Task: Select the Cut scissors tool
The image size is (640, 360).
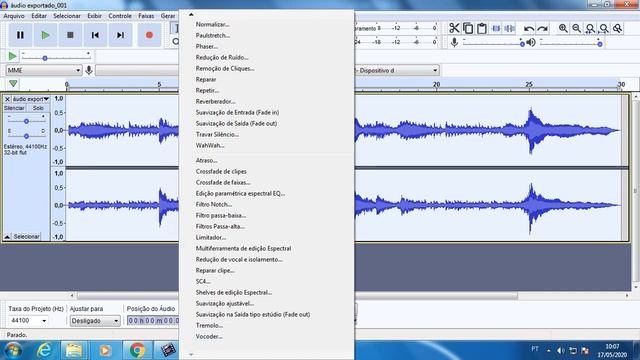Action: [x=454, y=28]
